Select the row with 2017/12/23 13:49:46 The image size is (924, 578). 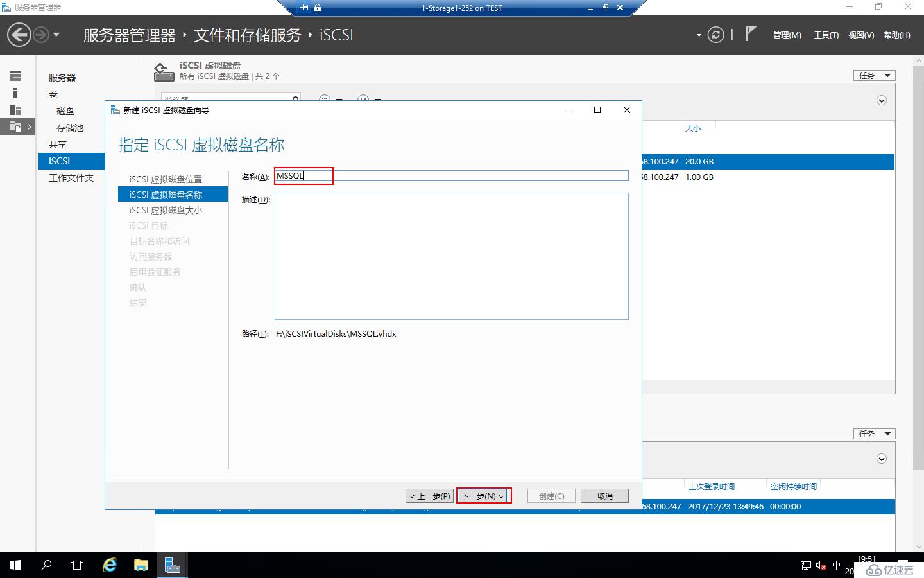(x=768, y=507)
